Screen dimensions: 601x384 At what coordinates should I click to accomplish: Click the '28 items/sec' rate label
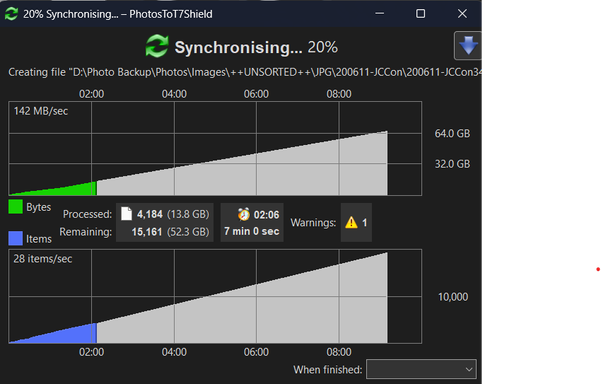43,259
